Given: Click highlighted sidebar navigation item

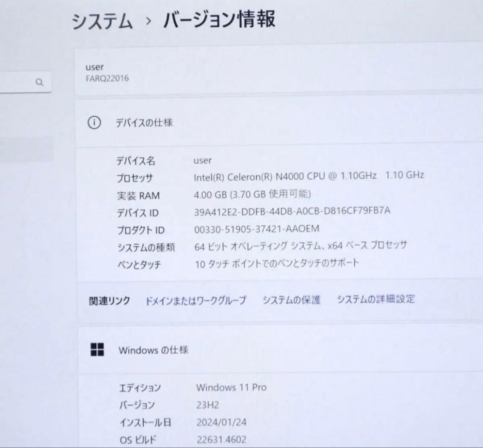Looking at the screenshot, I should 27,149.
